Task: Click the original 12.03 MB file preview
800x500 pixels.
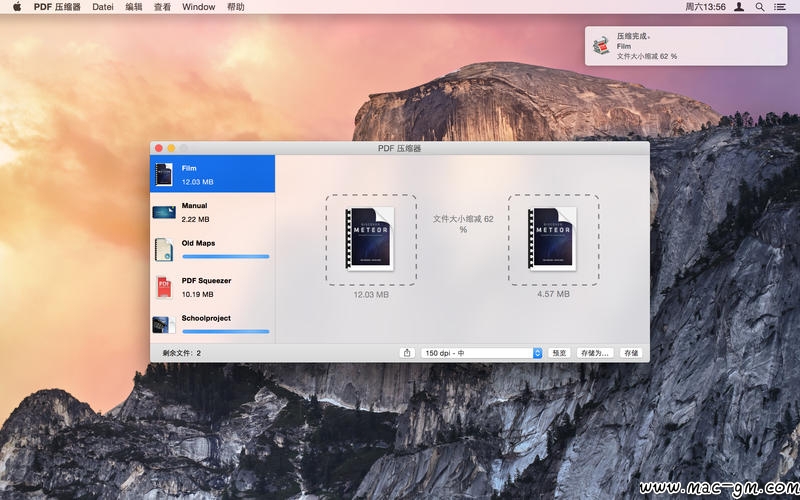Action: 371,239
